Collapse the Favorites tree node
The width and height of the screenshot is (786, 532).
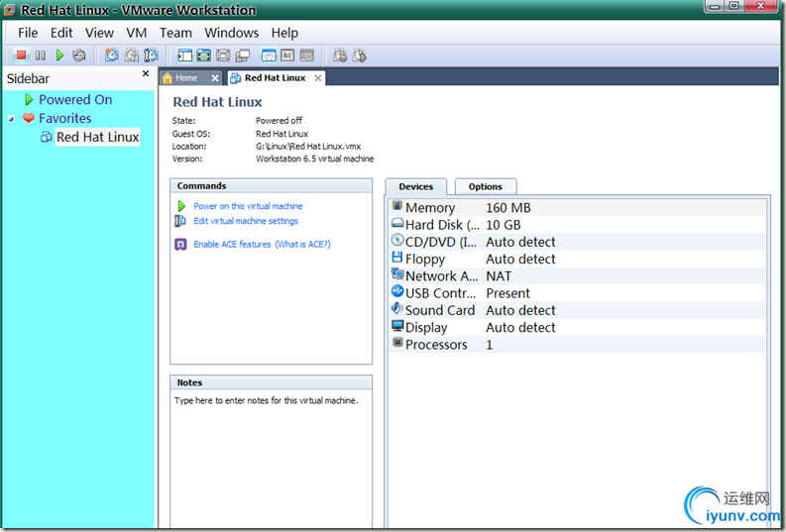click(11, 119)
